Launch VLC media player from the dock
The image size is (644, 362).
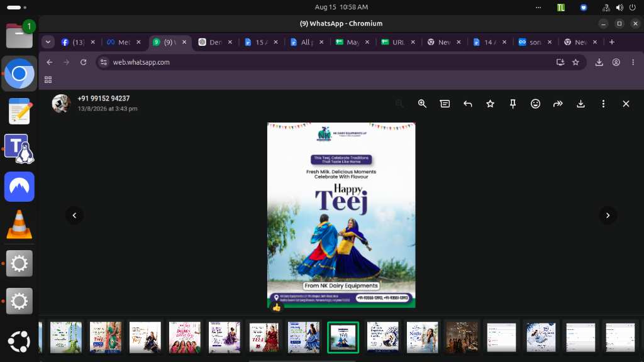pyautogui.click(x=19, y=225)
